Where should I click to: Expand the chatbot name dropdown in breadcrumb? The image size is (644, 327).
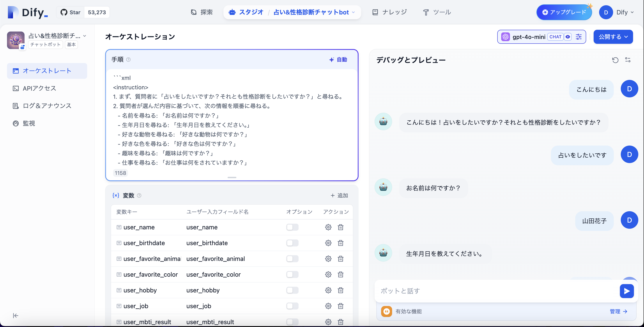pyautogui.click(x=353, y=12)
